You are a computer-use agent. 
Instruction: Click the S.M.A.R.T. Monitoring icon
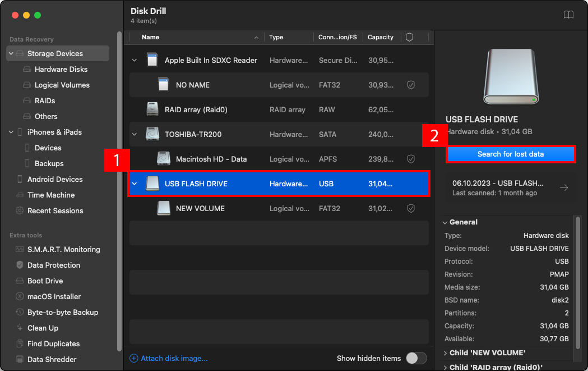coord(20,249)
